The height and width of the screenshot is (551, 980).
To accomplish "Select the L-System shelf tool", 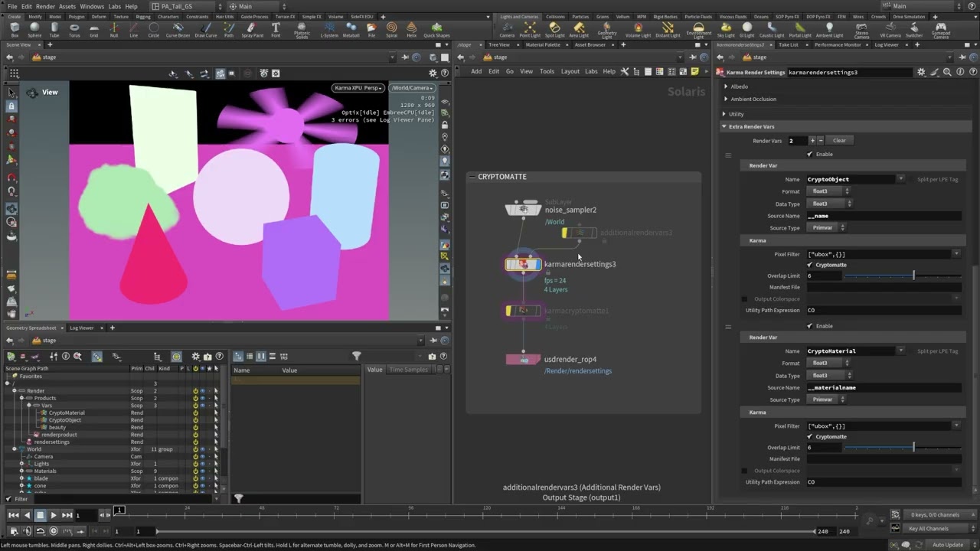I will tap(329, 29).
